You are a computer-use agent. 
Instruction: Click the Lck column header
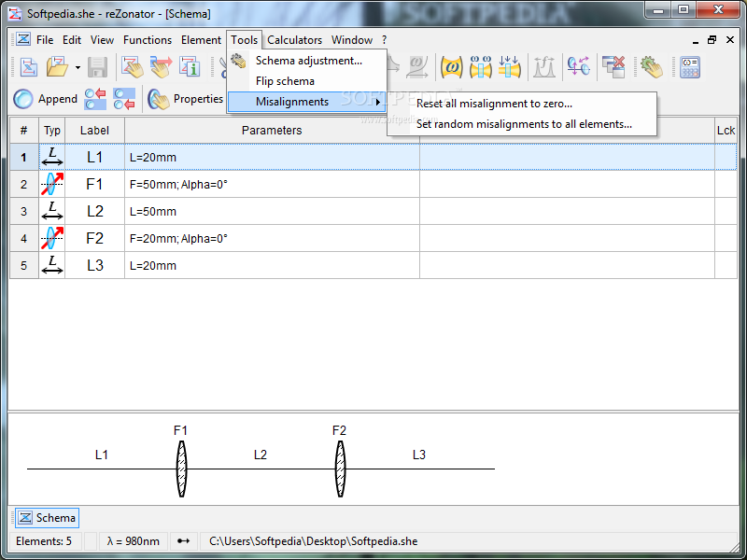(x=726, y=131)
